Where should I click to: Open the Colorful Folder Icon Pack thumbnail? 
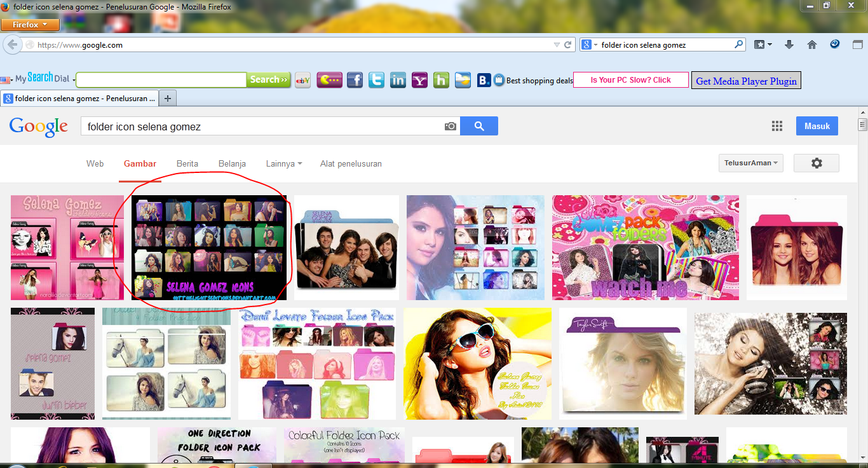(x=344, y=445)
